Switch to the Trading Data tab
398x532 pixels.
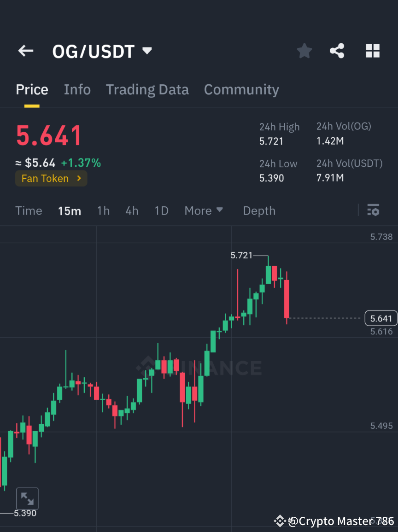(147, 89)
